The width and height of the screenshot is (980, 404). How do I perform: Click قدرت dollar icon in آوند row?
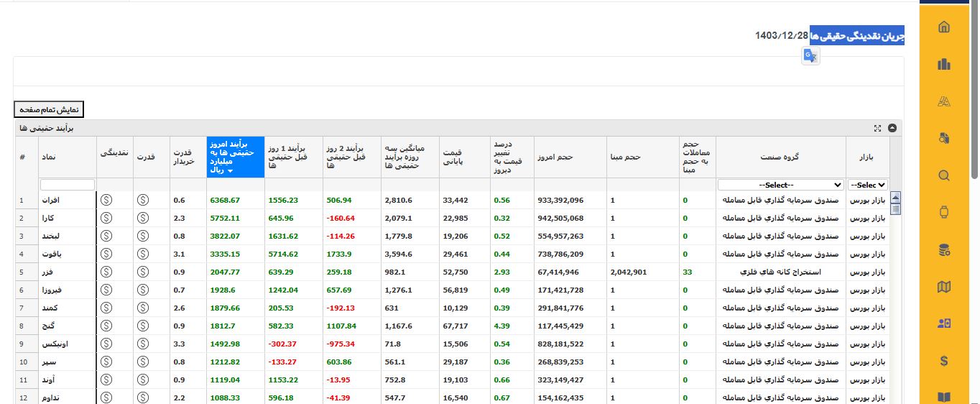tap(142, 380)
